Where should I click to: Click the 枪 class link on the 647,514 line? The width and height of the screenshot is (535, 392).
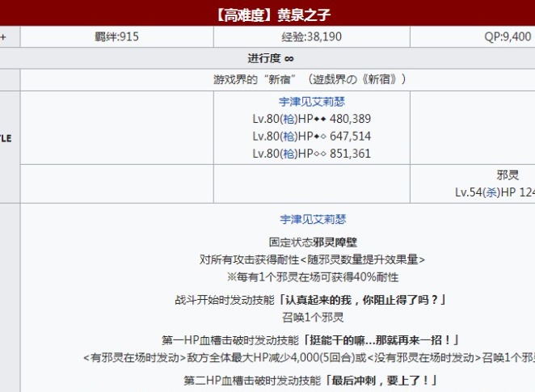coord(289,136)
